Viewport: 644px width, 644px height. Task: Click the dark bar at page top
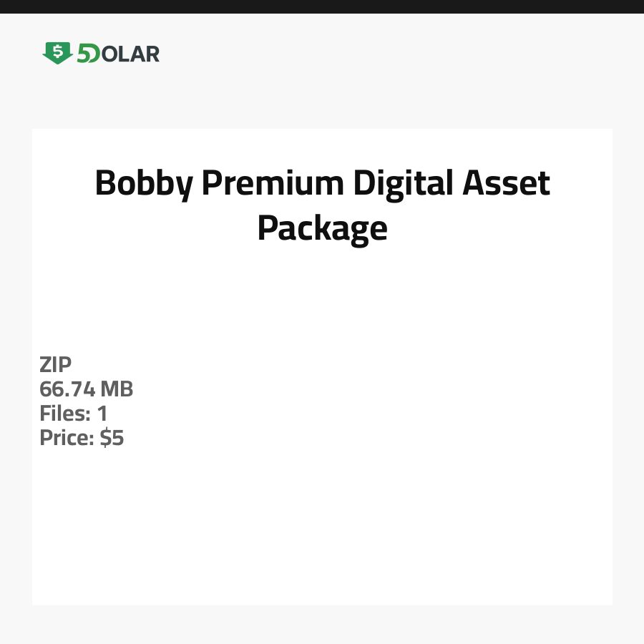(322, 6)
